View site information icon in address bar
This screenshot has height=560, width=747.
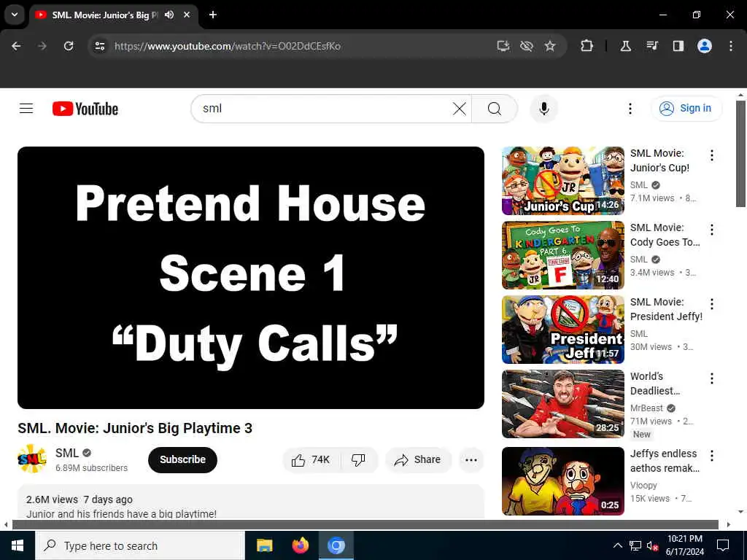coord(99,46)
